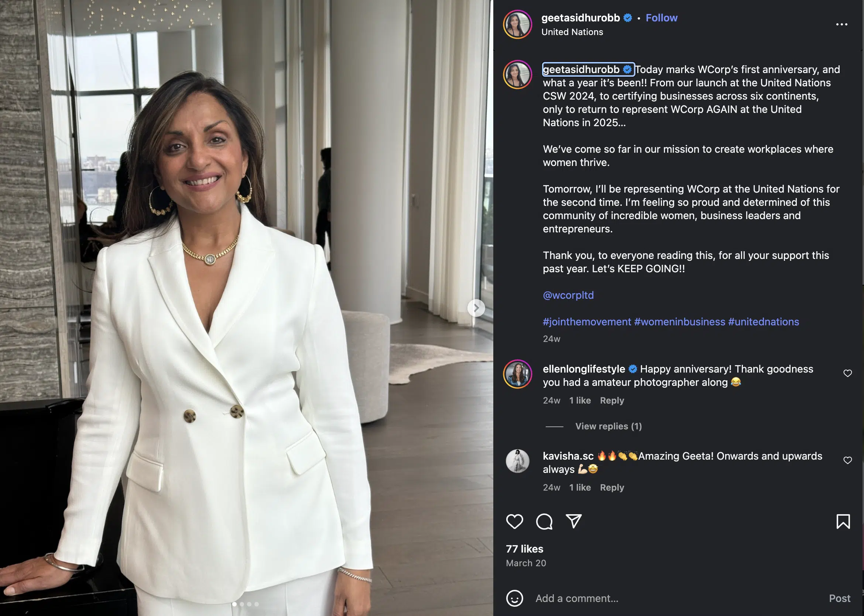Open the emoji picker smiley icon

point(514,598)
